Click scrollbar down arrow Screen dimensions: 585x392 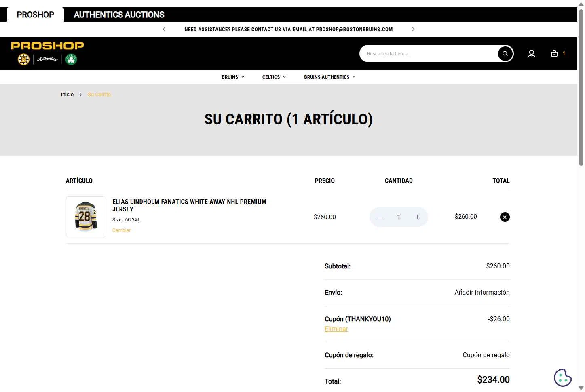(x=581, y=388)
